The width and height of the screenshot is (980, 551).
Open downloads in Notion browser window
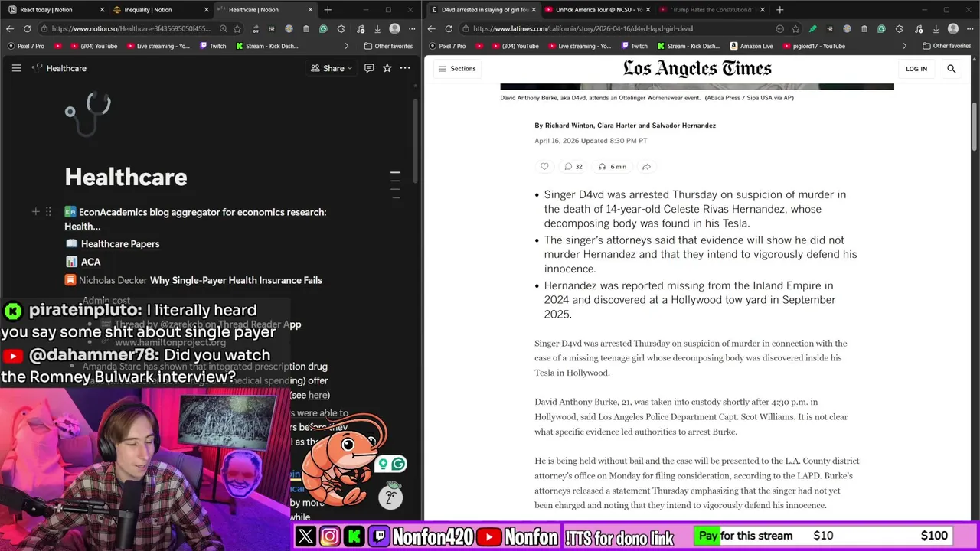pos(377,28)
